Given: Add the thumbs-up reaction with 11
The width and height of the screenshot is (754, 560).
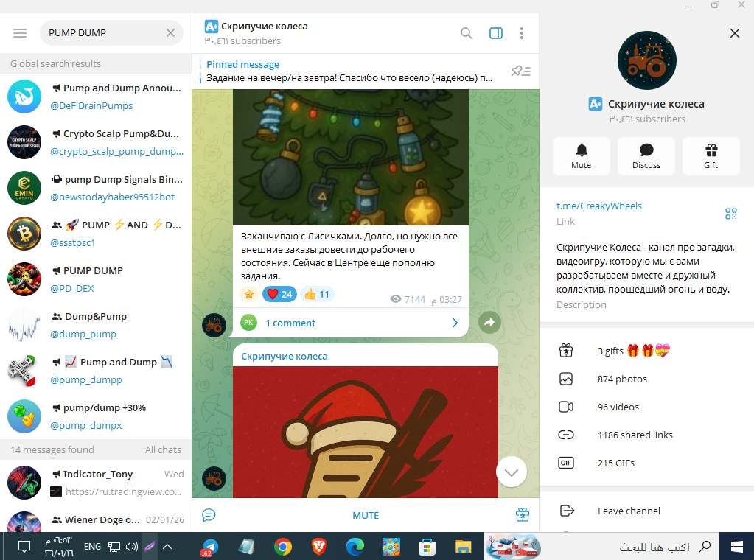Looking at the screenshot, I should [x=317, y=294].
